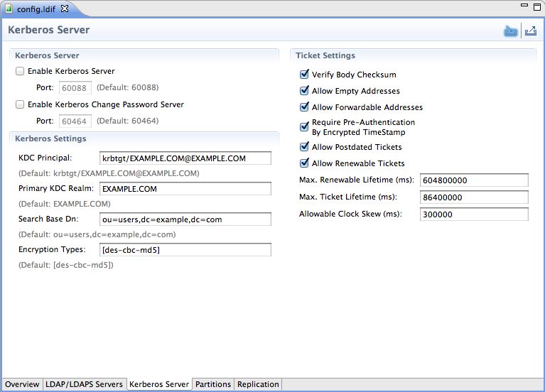
Task: Open the Replication tab
Action: point(258,384)
